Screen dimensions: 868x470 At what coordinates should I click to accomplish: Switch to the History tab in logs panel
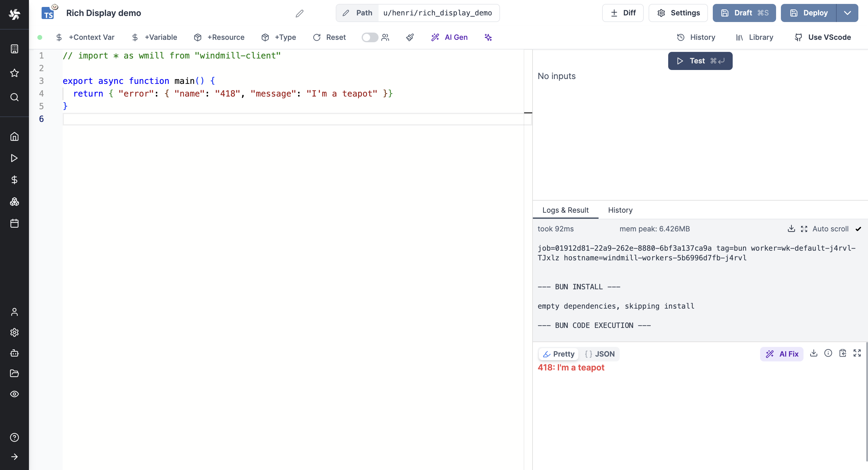coord(620,210)
